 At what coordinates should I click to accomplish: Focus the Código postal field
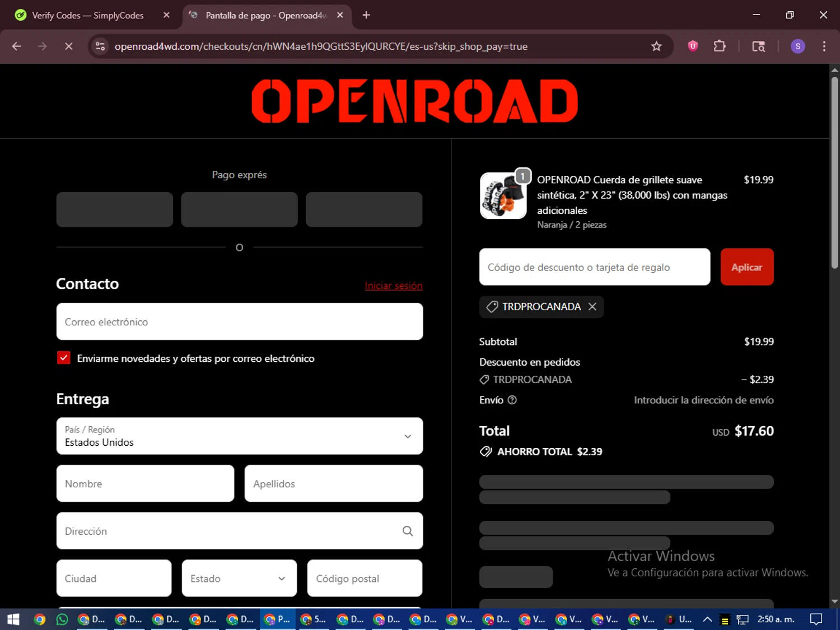(365, 578)
